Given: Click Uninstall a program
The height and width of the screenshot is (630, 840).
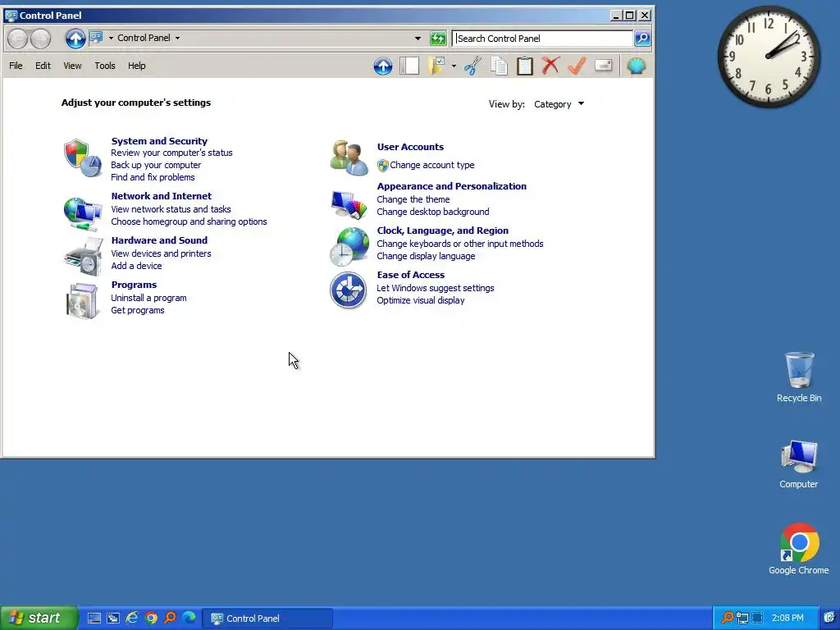Looking at the screenshot, I should pyautogui.click(x=148, y=298).
